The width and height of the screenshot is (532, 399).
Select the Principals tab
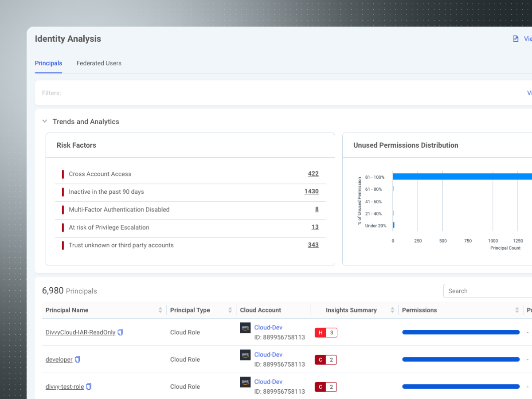coord(48,63)
